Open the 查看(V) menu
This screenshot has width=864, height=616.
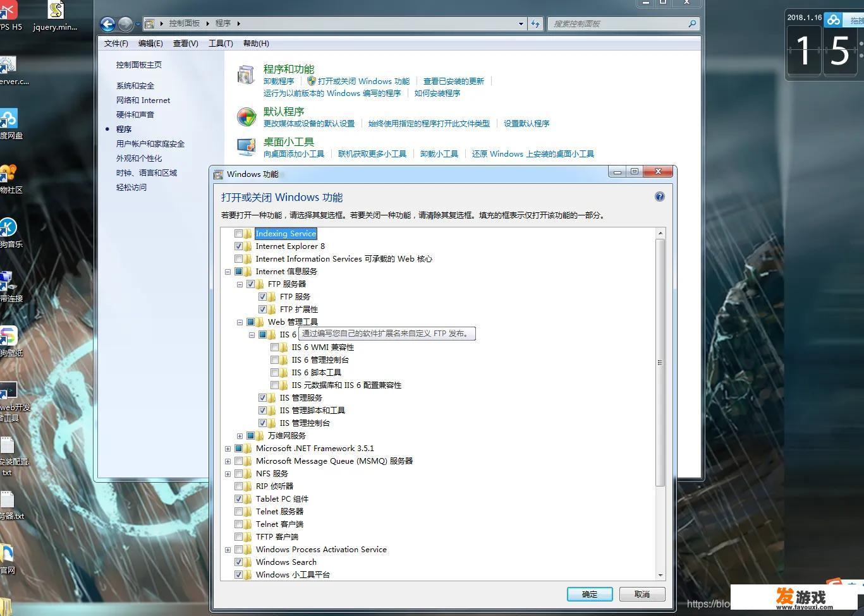pyautogui.click(x=186, y=44)
